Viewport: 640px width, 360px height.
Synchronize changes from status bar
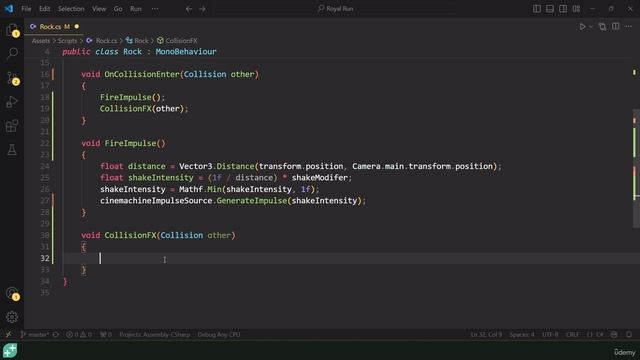point(56,335)
